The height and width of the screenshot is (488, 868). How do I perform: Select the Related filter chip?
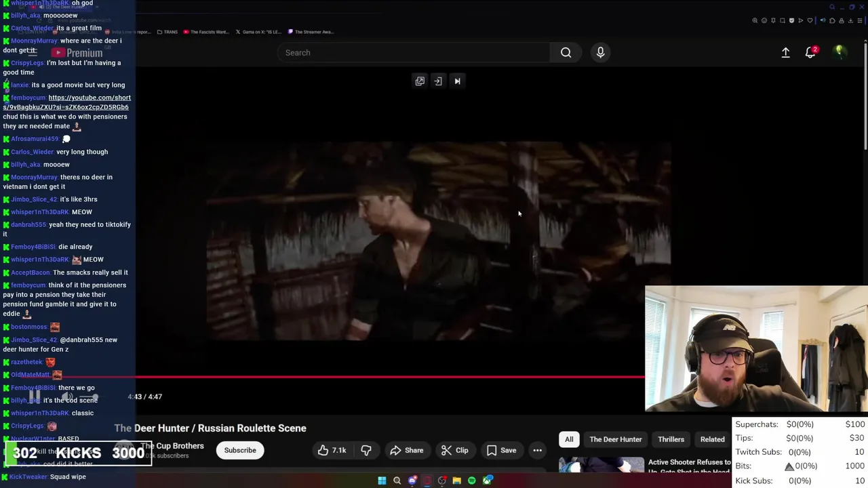click(x=712, y=439)
